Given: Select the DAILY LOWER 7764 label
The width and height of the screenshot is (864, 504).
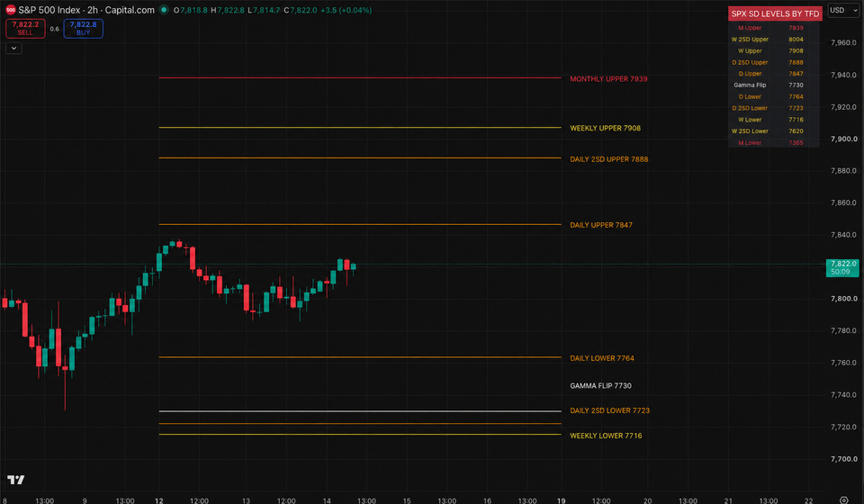Looking at the screenshot, I should [x=602, y=358].
